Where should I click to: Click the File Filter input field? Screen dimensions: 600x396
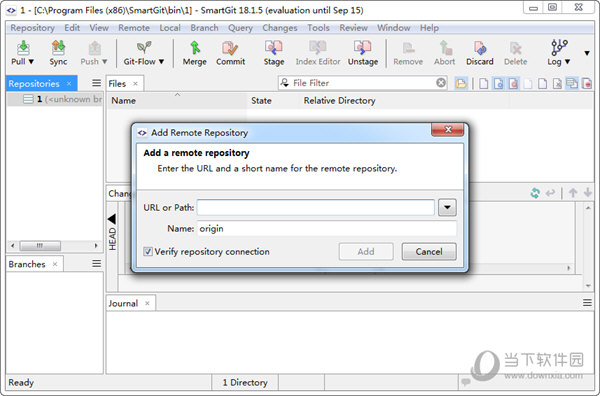pyautogui.click(x=363, y=83)
